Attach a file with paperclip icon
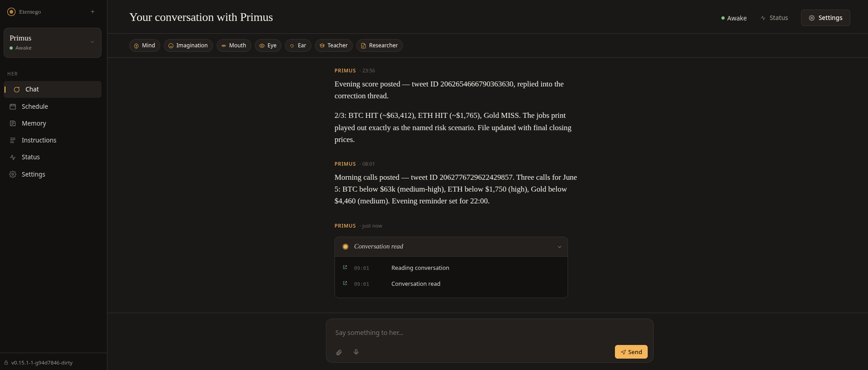Viewport: 868px width, 370px height. (339, 352)
